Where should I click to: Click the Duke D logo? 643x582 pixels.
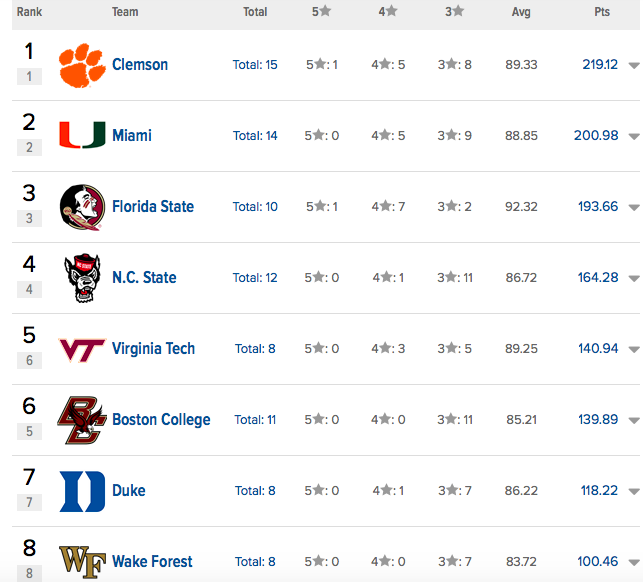coord(79,491)
